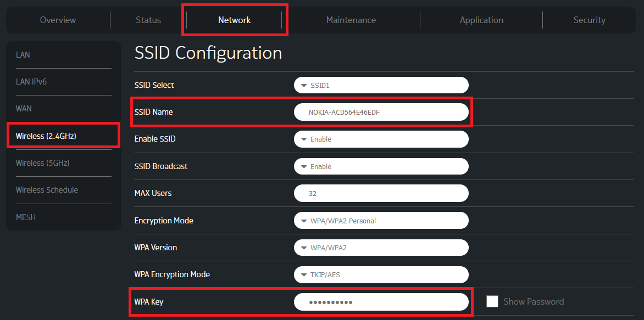644x320 pixels.
Task: Expand the WPA Encryption Mode dropdown
Action: (x=381, y=274)
